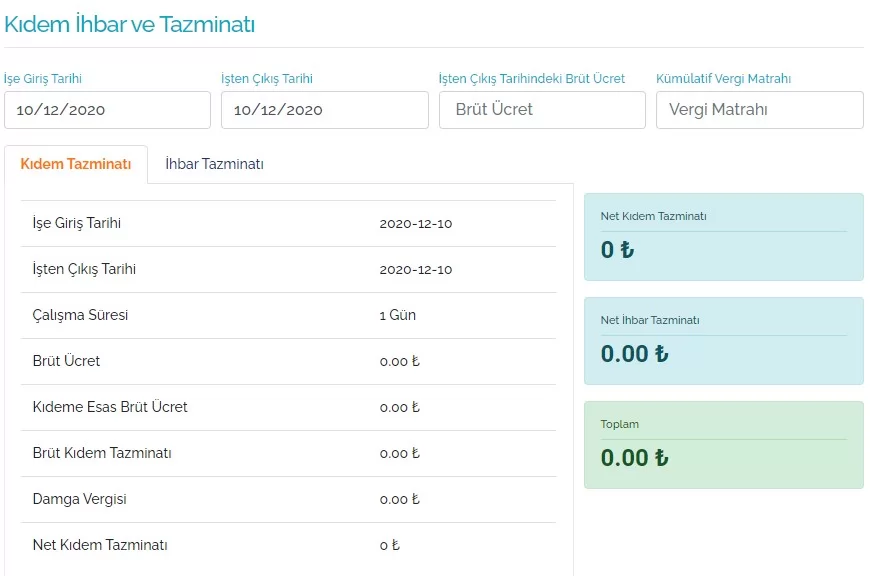Click the Net Kıdem Tazminatı table row label
The height and width of the screenshot is (576, 879).
[x=100, y=545]
